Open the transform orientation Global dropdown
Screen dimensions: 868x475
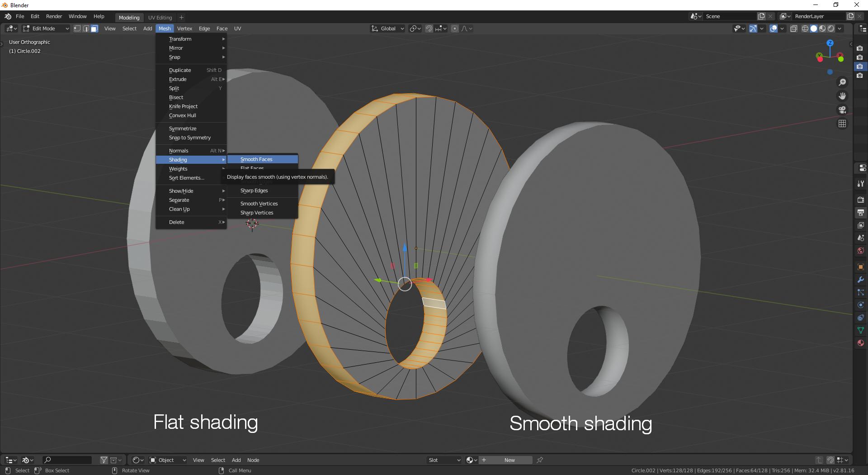pos(387,28)
